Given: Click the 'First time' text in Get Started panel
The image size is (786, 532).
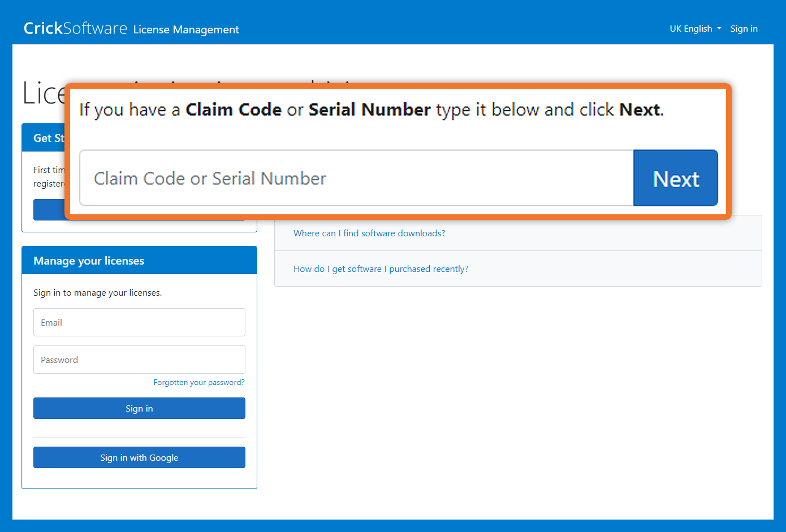Looking at the screenshot, I should click(49, 170).
